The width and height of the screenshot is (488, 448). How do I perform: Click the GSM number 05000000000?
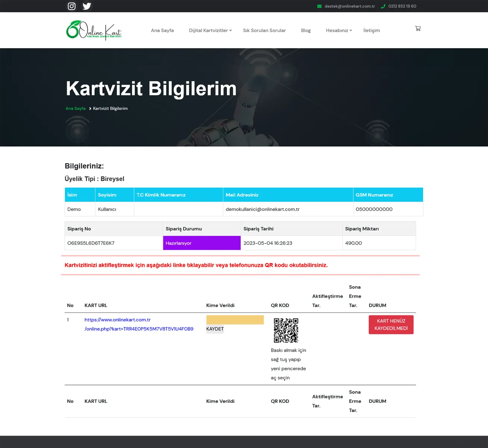pyautogui.click(x=374, y=209)
